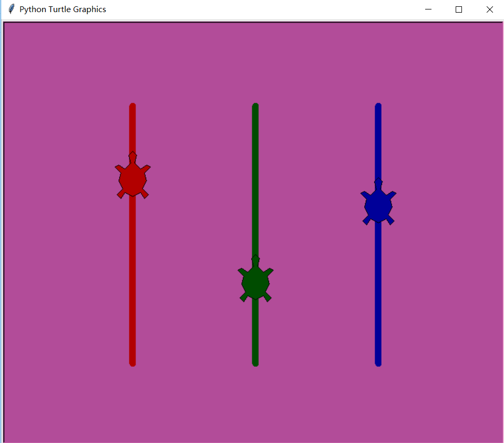This screenshot has width=504, height=443.
Task: Close the Python Turtle Graphics window
Action: (x=489, y=9)
